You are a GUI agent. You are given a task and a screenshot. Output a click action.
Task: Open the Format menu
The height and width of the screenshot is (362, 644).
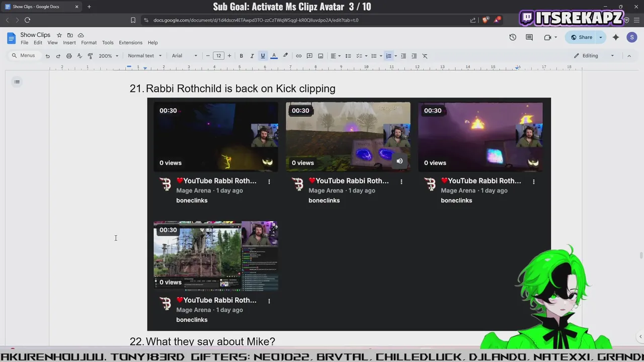[89, 43]
